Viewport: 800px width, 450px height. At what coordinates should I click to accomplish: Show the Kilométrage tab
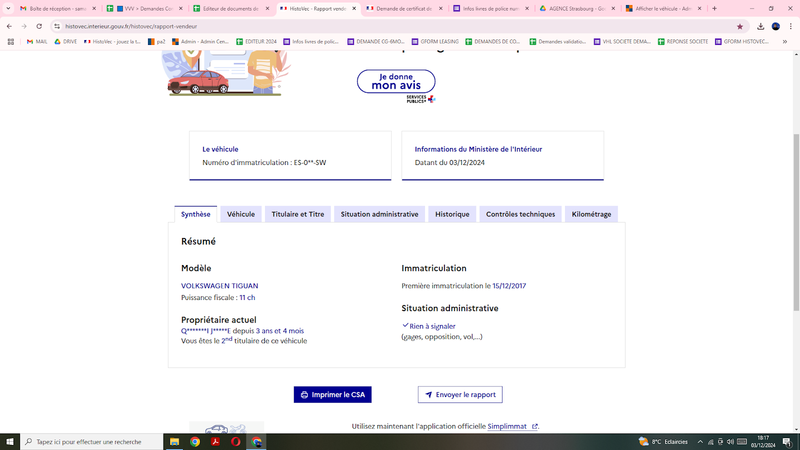(x=591, y=214)
